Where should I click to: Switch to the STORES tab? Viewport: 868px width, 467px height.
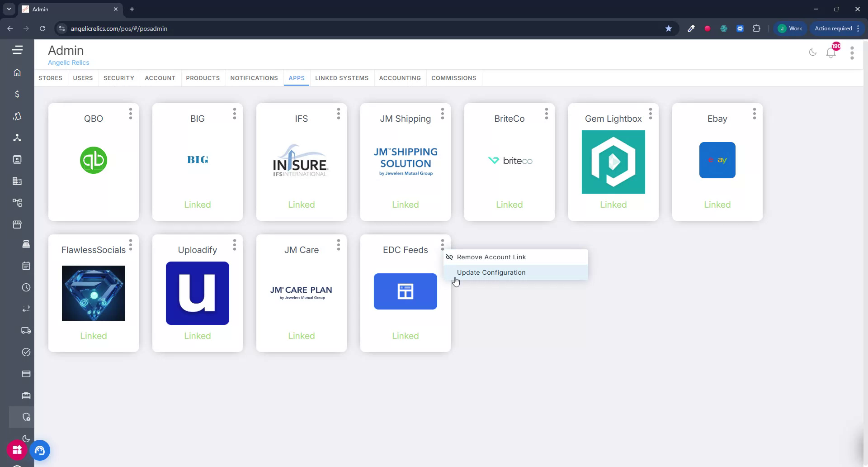[x=50, y=78]
